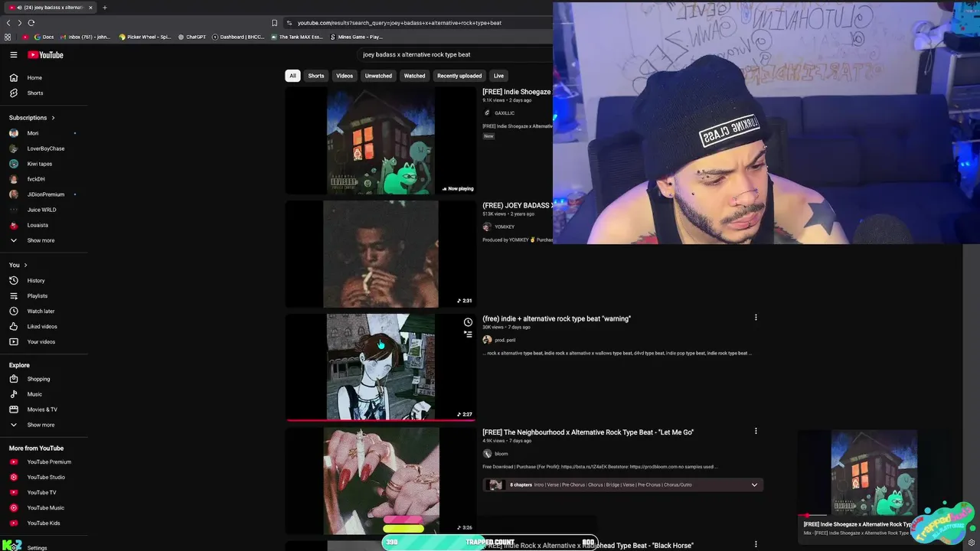Image resolution: width=980 pixels, height=551 pixels.
Task: Click the YOMIKEY channel avatar
Action: (487, 227)
